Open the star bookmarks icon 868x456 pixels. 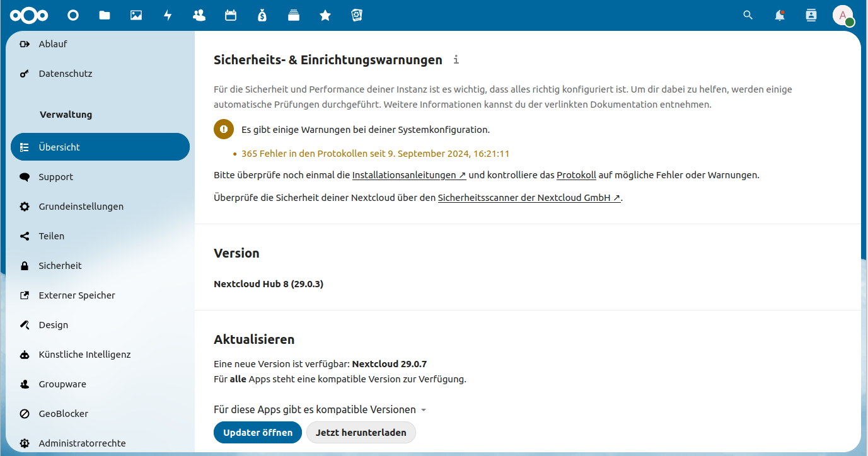click(x=325, y=15)
